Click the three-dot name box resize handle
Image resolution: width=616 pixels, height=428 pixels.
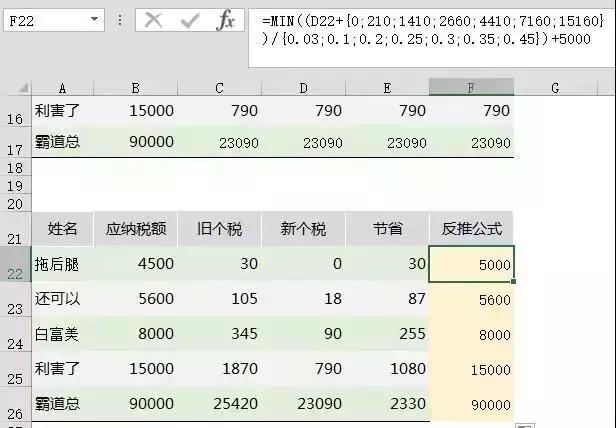coord(120,20)
